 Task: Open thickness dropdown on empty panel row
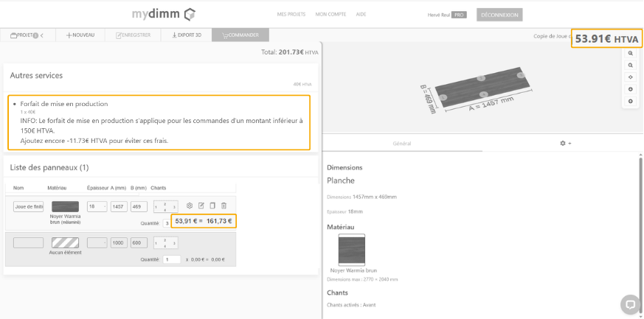point(97,243)
